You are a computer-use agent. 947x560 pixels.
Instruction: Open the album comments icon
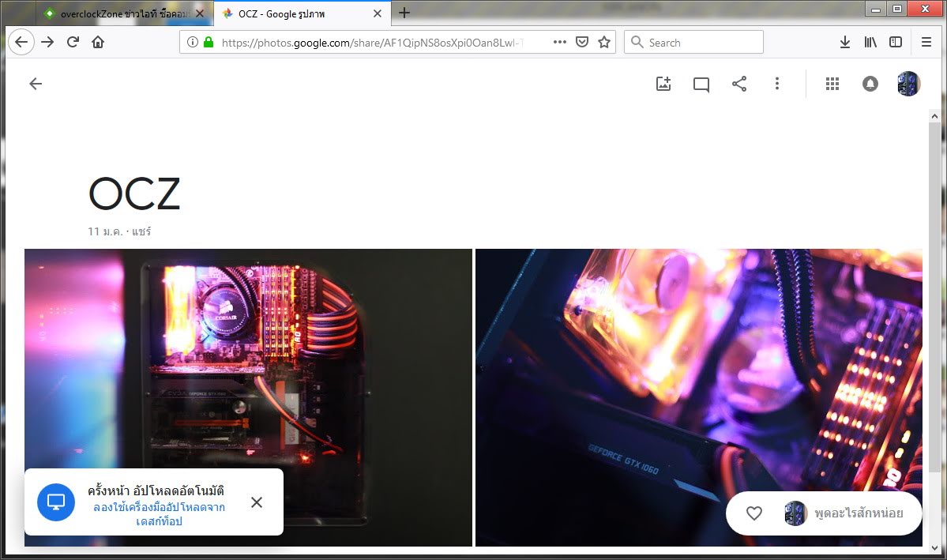tap(701, 84)
